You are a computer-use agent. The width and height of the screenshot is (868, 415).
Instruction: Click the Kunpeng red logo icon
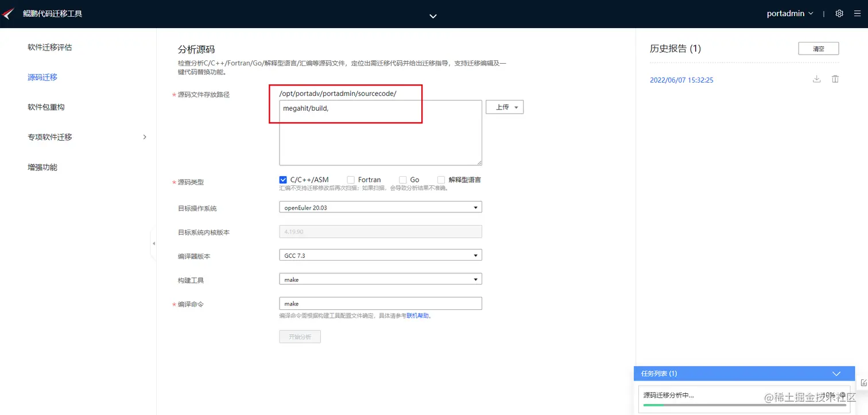pyautogui.click(x=8, y=13)
